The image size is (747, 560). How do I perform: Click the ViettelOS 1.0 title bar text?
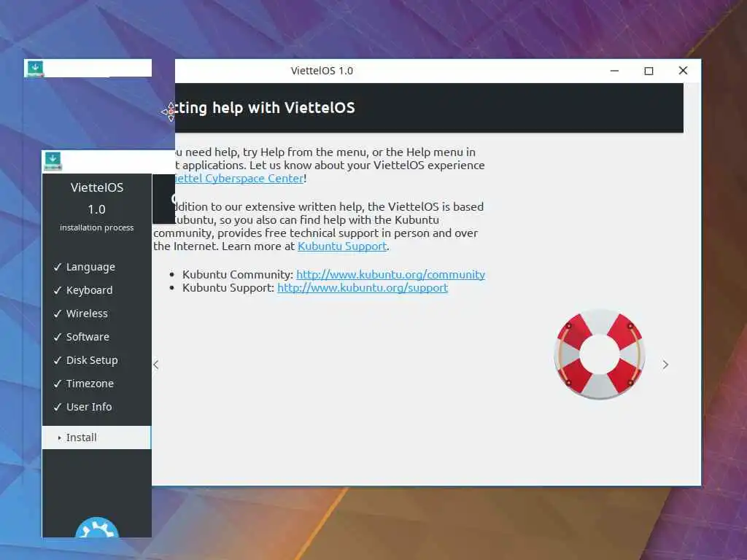click(x=322, y=71)
